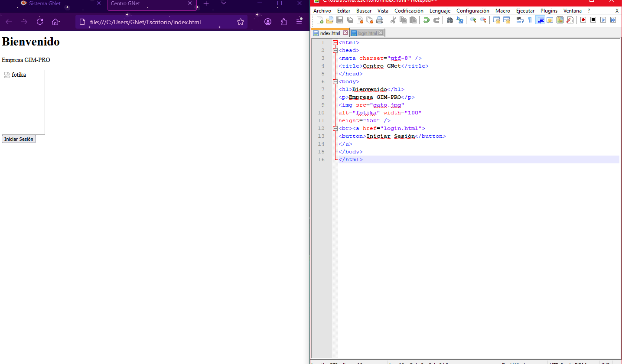Start macro recording with the red dot
This screenshot has height=364, width=622.
coord(583,20)
